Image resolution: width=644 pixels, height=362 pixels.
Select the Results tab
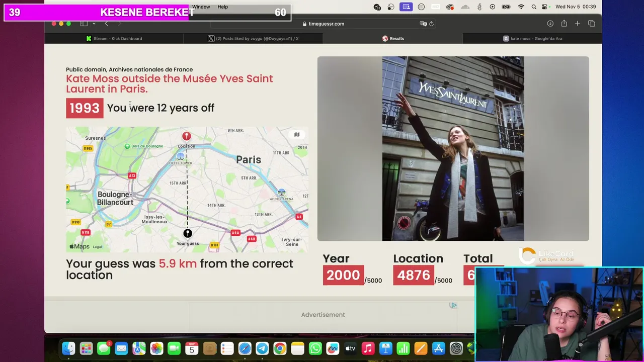pos(393,38)
